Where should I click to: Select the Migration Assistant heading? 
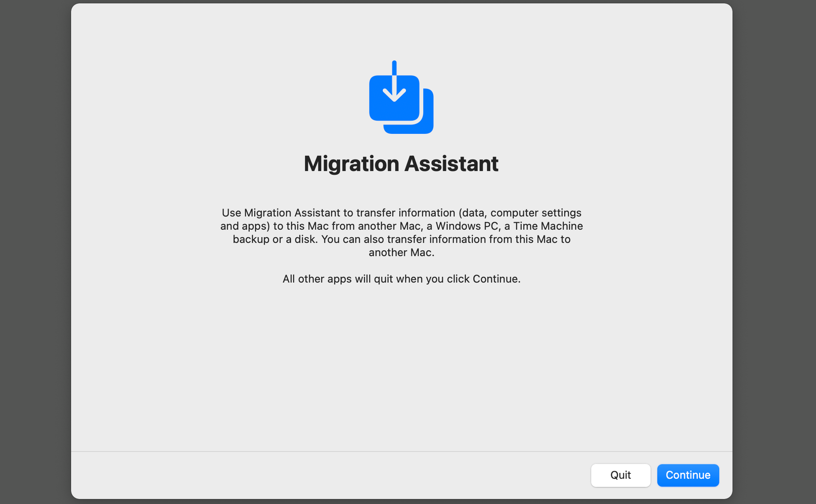[x=401, y=164]
